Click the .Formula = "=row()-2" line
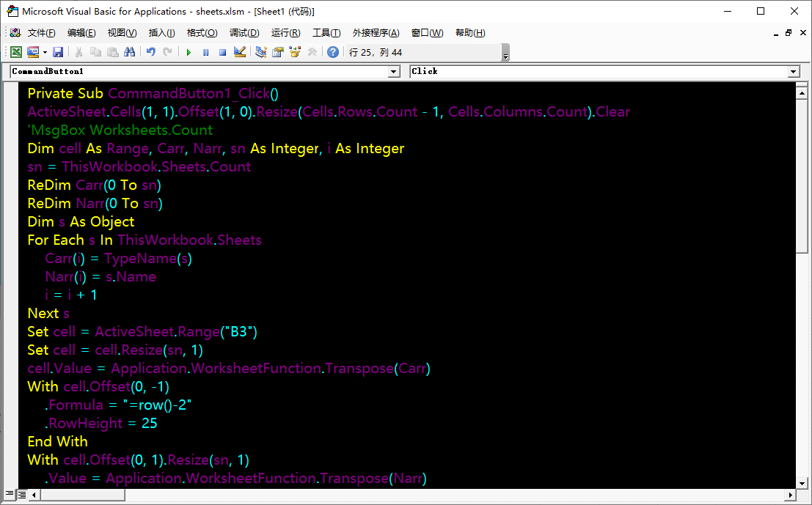This screenshot has width=812, height=505. coord(119,405)
